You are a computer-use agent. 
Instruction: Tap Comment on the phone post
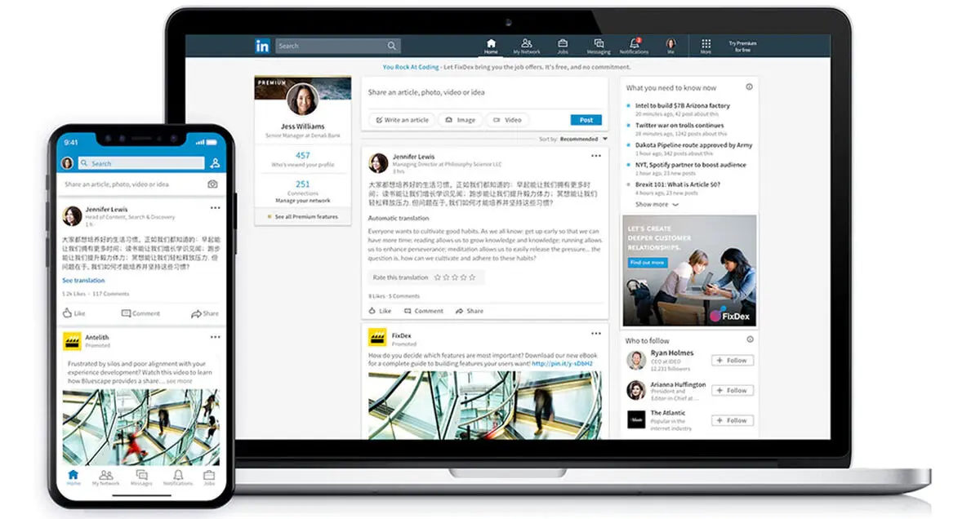click(x=140, y=313)
